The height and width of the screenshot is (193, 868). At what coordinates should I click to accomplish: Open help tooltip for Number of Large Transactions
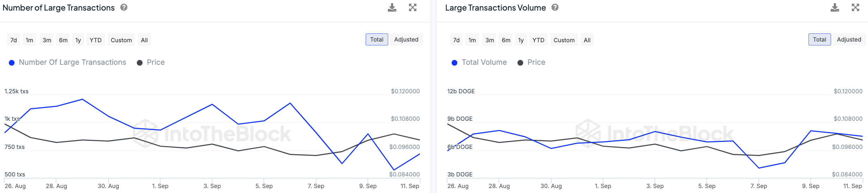124,7
